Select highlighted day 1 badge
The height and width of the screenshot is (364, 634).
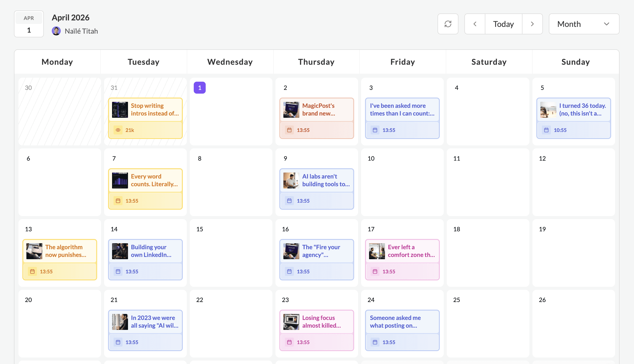pyautogui.click(x=199, y=88)
